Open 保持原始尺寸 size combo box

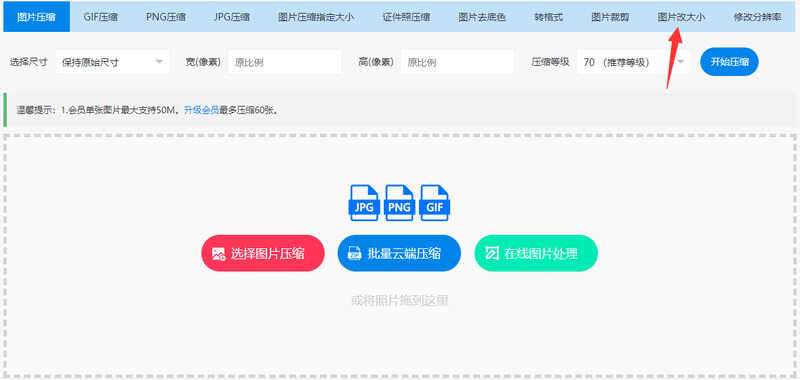(112, 62)
